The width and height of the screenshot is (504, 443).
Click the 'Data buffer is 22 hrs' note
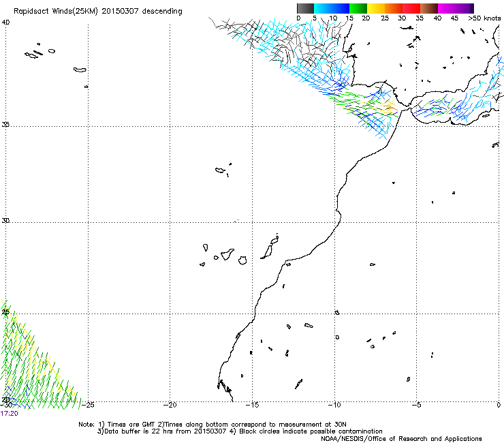pos(161,431)
